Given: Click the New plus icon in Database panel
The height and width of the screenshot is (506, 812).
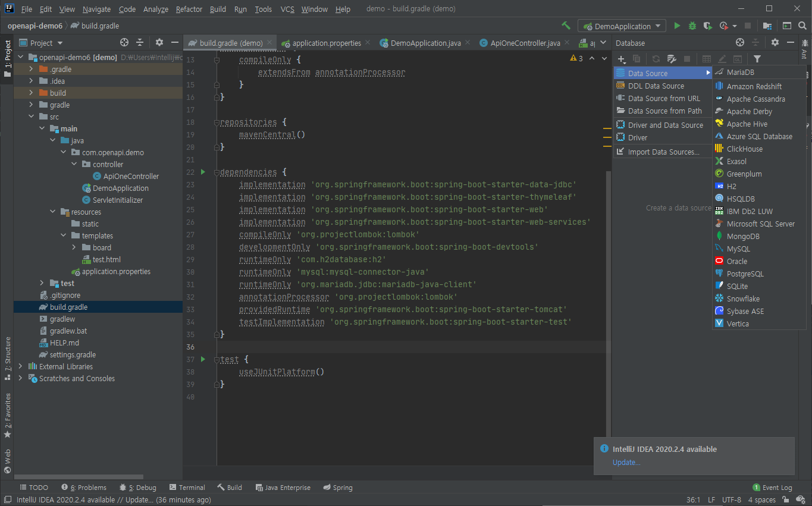Looking at the screenshot, I should pyautogui.click(x=622, y=59).
